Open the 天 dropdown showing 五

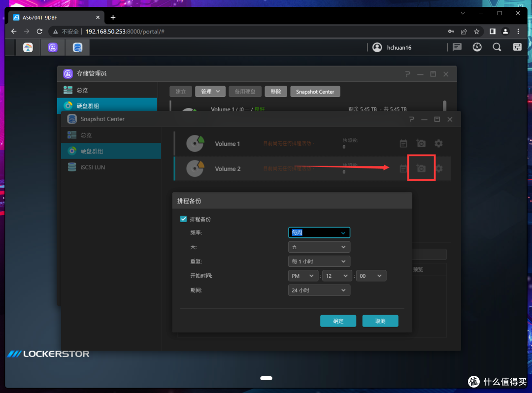319,247
